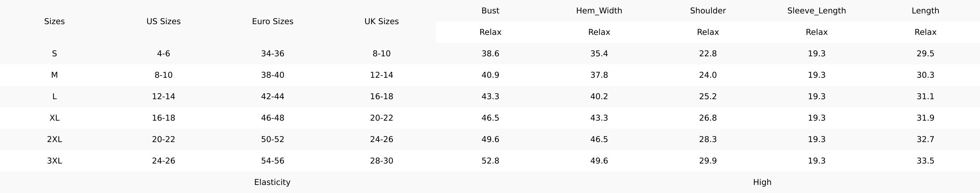Click the Relax subheader under Bust
980x193 pixels.
490,32
